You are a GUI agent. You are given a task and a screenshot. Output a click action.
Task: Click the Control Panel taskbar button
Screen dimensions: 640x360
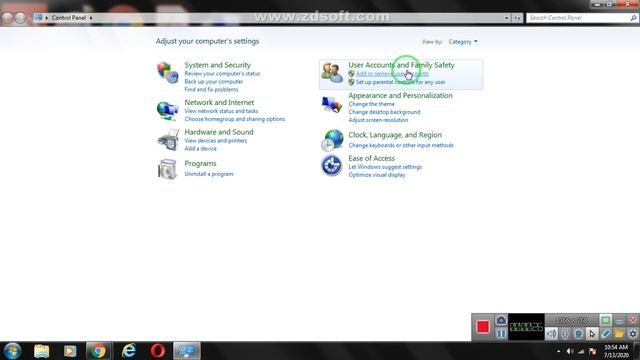187,351
